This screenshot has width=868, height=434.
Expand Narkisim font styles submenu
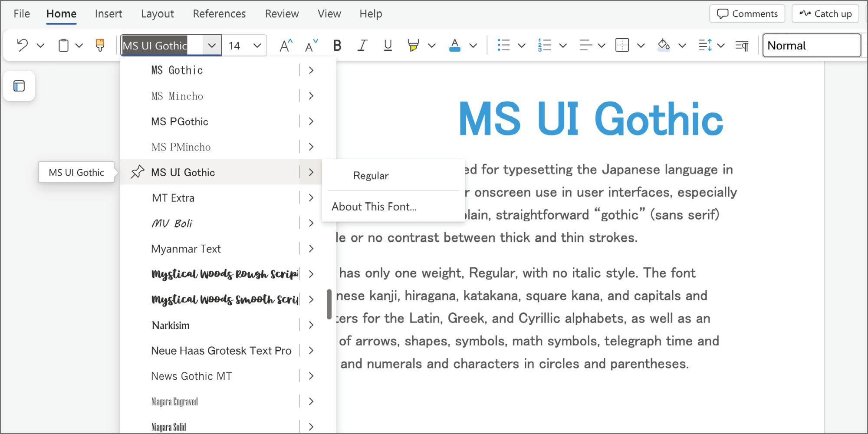point(311,325)
